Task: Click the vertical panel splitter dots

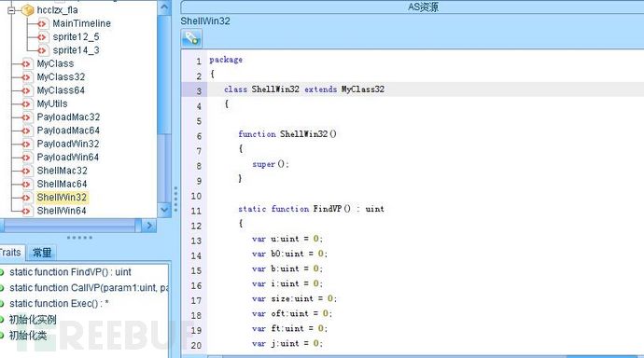Action: [175, 200]
